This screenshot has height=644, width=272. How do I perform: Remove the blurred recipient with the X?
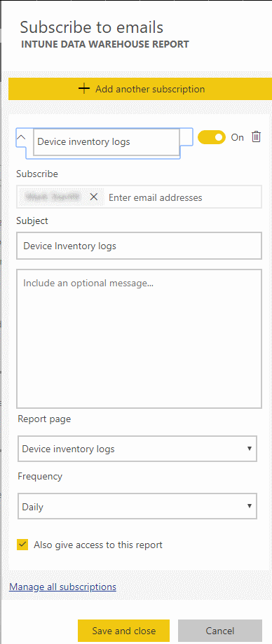tap(94, 197)
